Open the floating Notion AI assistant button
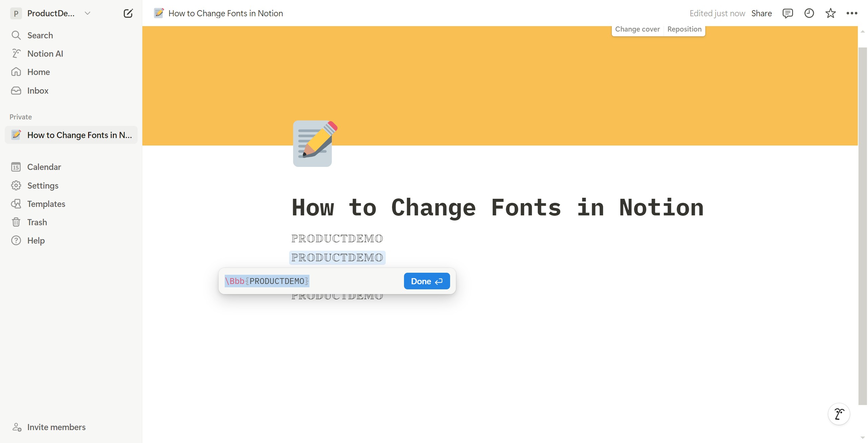This screenshot has width=868, height=443. (839, 414)
